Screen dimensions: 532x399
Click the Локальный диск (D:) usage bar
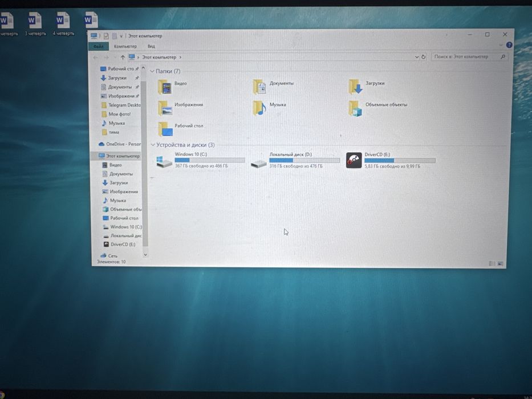[x=304, y=160]
